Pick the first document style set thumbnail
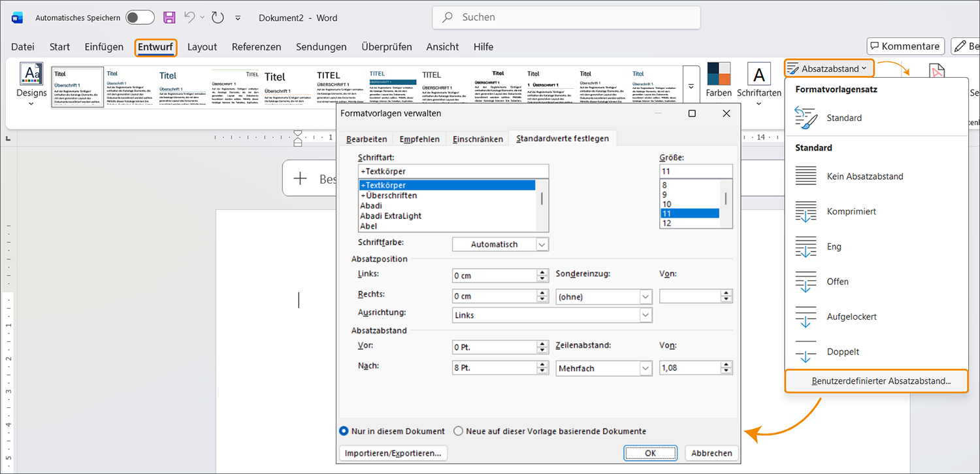Screen dimensions: 980x474 (x=78, y=87)
